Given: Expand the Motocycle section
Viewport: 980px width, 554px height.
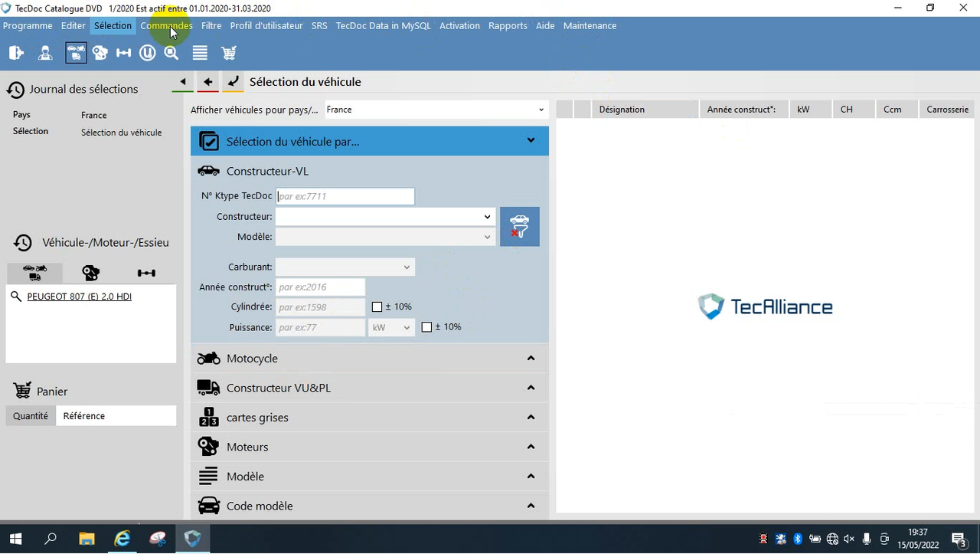Looking at the screenshot, I should pos(370,359).
